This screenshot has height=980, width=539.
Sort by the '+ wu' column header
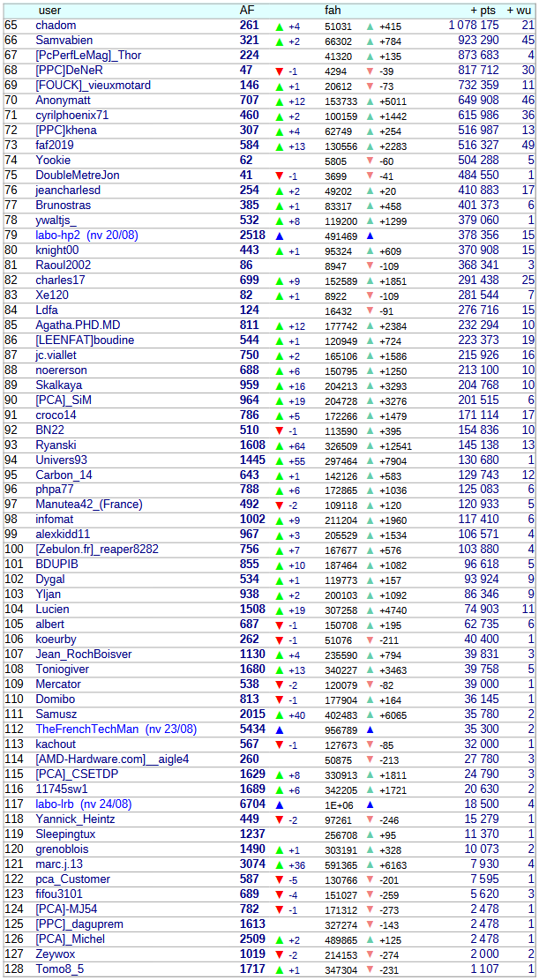520,10
